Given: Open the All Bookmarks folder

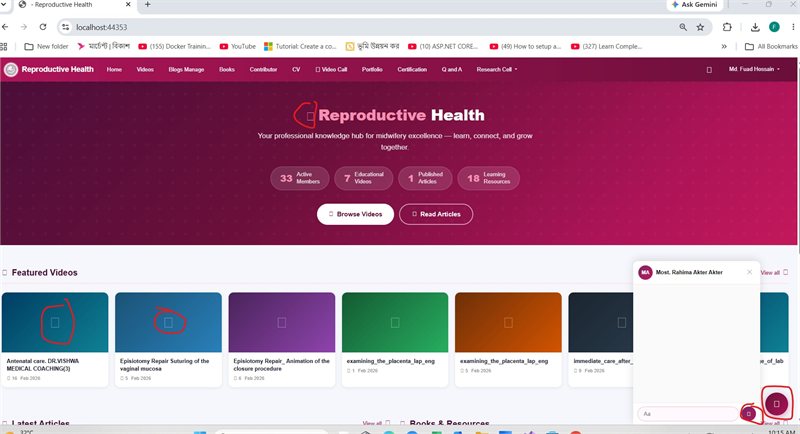Looking at the screenshot, I should [x=771, y=46].
